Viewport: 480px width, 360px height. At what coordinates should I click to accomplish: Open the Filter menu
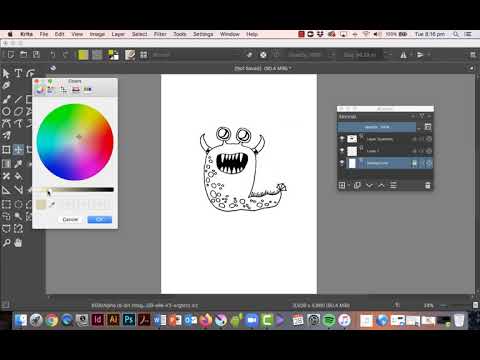[160, 34]
